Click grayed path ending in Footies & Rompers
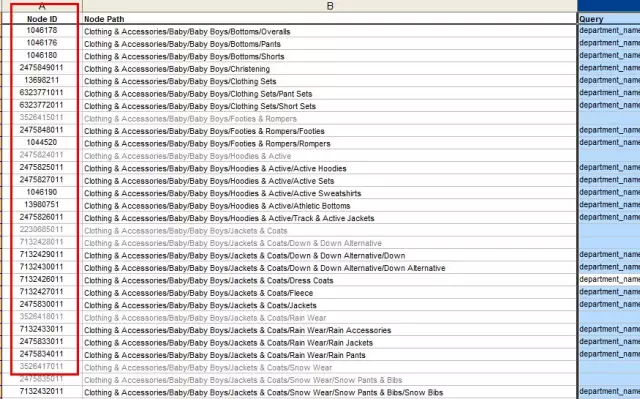The height and width of the screenshot is (399, 640). (190, 119)
